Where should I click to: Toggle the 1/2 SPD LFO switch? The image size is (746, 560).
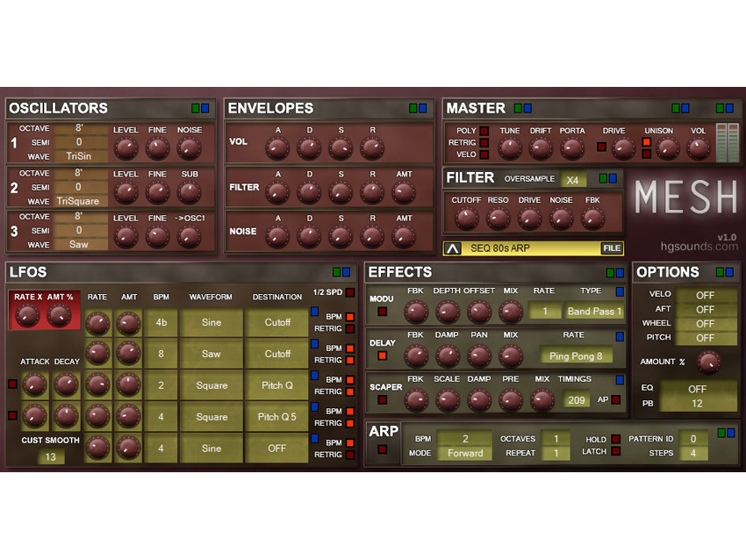pos(350,292)
